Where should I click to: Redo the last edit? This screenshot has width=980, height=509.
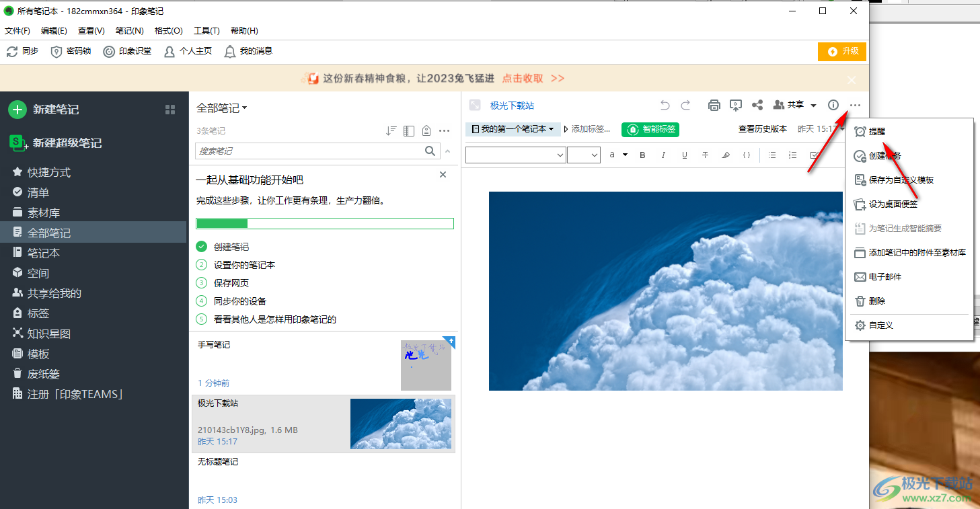tap(686, 105)
